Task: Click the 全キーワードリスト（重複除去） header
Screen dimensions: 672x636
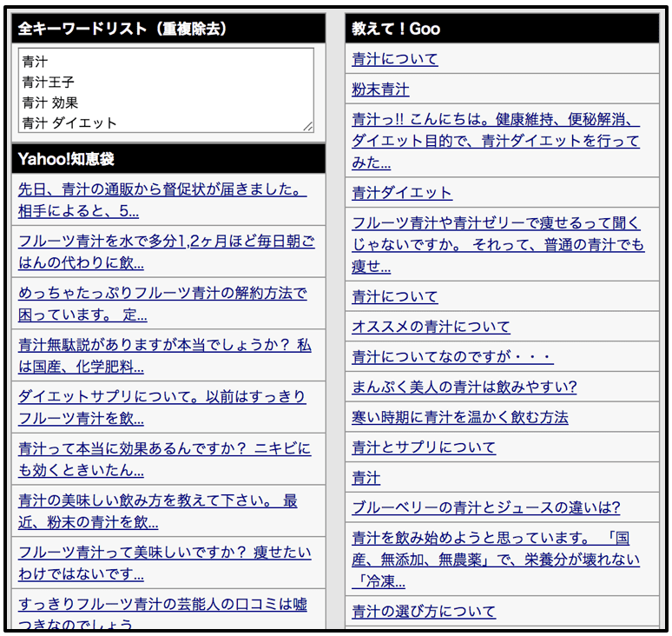Action: point(168,29)
